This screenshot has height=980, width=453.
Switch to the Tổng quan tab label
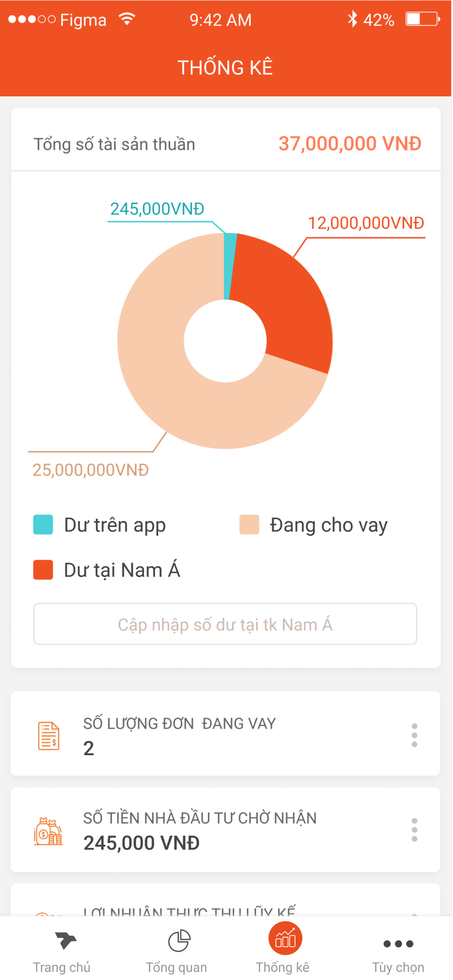pyautogui.click(x=176, y=967)
